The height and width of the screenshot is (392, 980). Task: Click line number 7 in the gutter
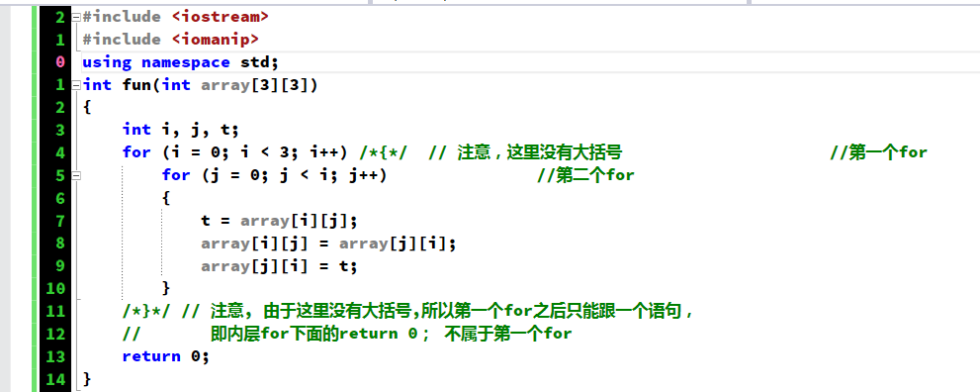point(60,222)
